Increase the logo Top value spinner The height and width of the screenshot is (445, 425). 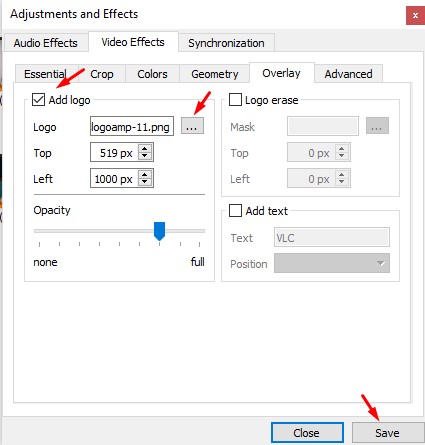(x=145, y=148)
